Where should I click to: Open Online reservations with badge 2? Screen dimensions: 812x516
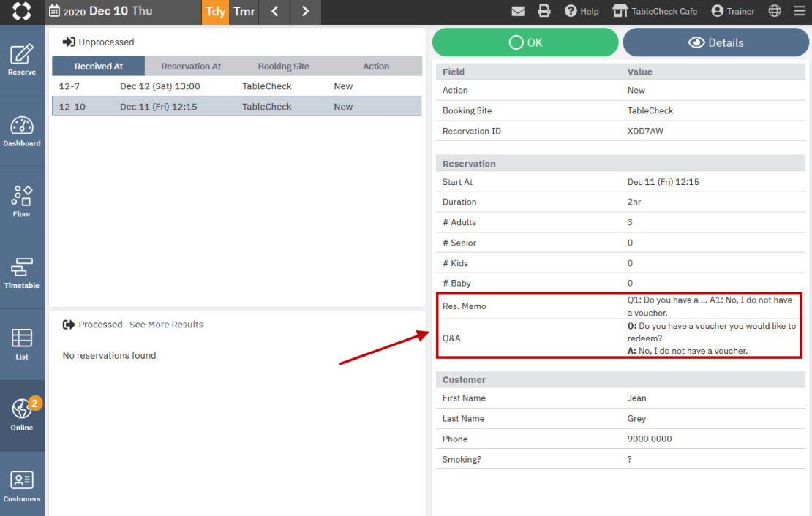click(22, 415)
